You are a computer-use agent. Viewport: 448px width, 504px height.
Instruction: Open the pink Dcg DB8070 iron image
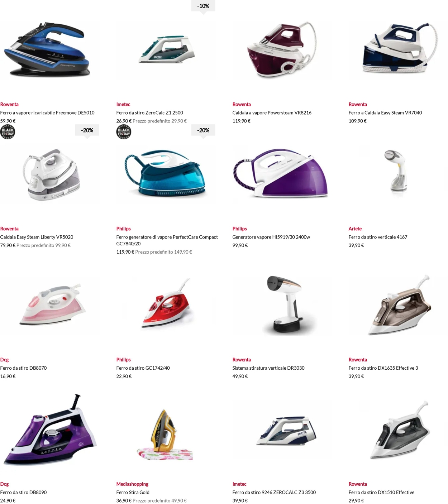(52, 304)
